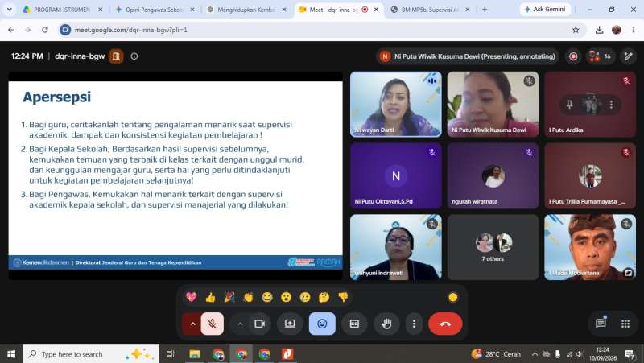Screen dimensions: 644x363
Task: Select Ni wayan Darti's video tile
Action: pyautogui.click(x=396, y=105)
